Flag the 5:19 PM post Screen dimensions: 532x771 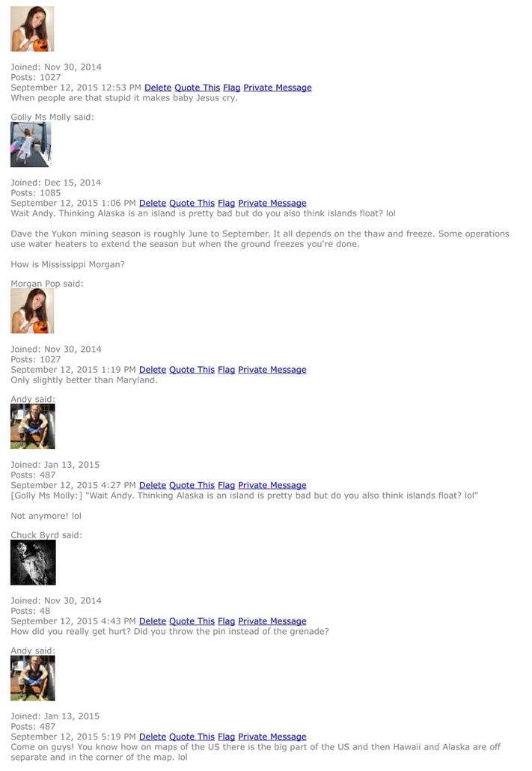(x=226, y=737)
